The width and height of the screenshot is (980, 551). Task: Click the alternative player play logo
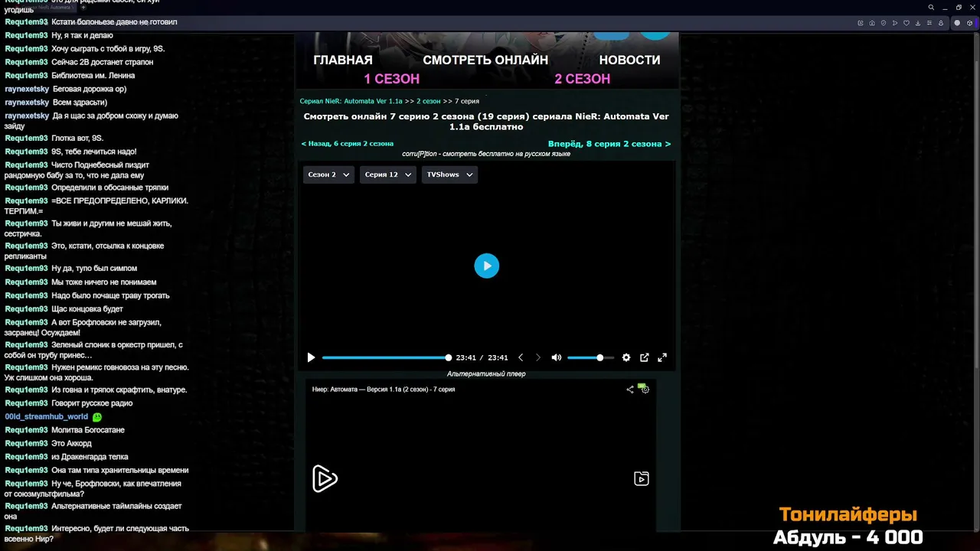(325, 479)
